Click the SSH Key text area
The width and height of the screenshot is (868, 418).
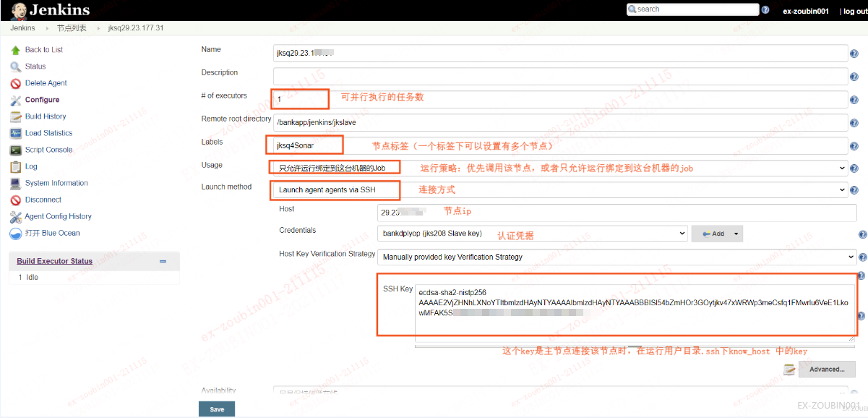click(635, 312)
